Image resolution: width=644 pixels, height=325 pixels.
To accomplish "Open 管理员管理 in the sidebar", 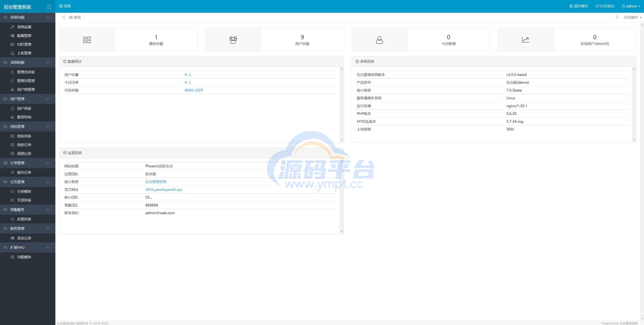I will [x=26, y=81].
